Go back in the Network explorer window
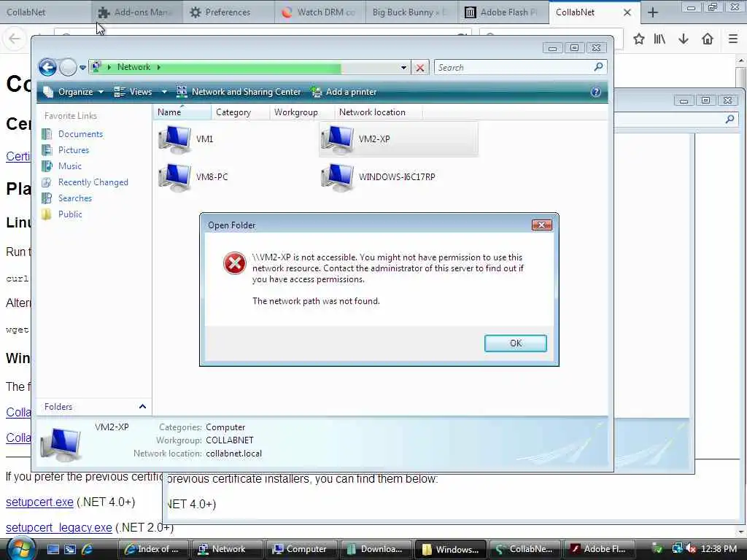 (47, 67)
